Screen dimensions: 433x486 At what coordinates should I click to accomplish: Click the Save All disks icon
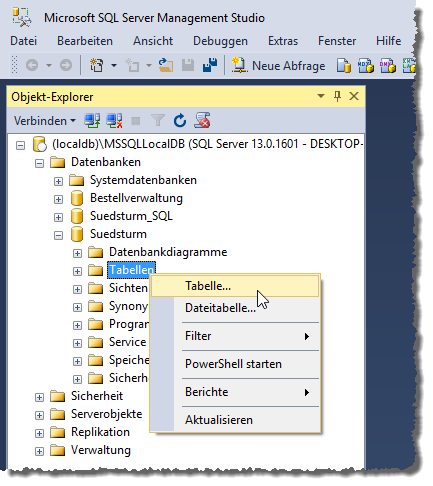210,65
